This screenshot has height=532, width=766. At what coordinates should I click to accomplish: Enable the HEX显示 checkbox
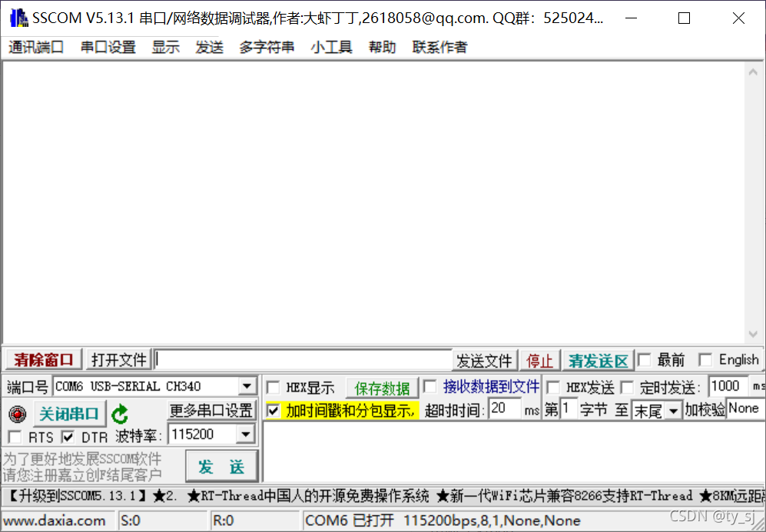click(x=273, y=387)
